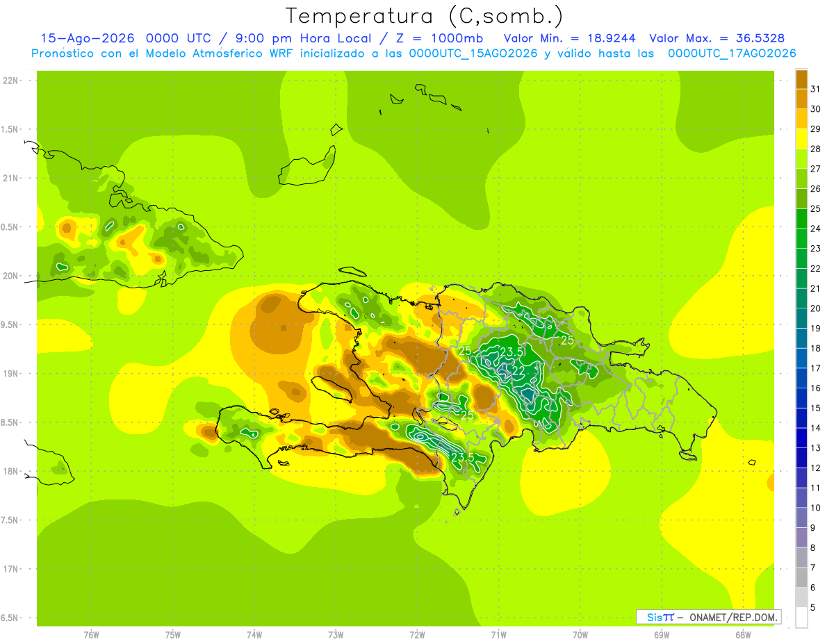Click the "72W" longitude axis label

(417, 635)
